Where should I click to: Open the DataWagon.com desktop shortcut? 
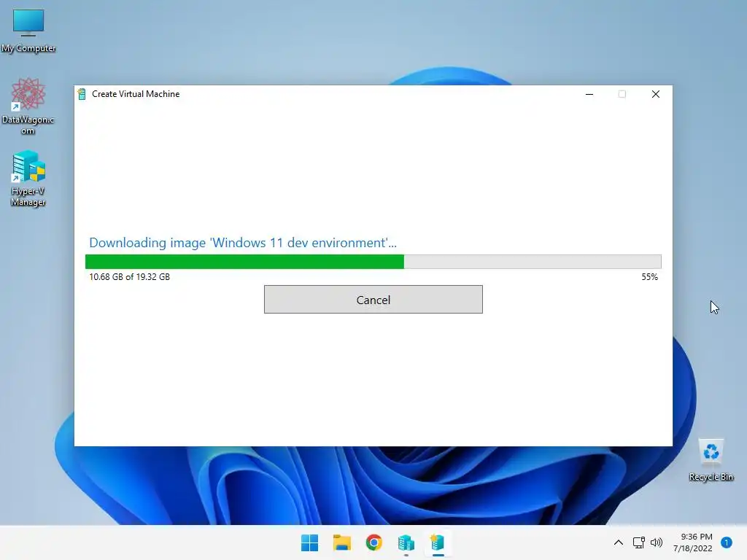click(x=28, y=106)
